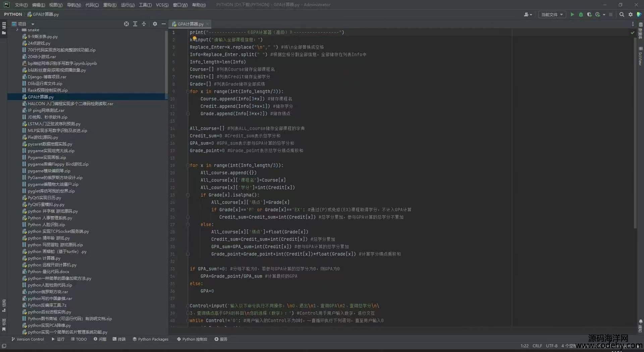644x352 pixels.
Task: Open the 导航(N) menu
Action: pos(74,5)
